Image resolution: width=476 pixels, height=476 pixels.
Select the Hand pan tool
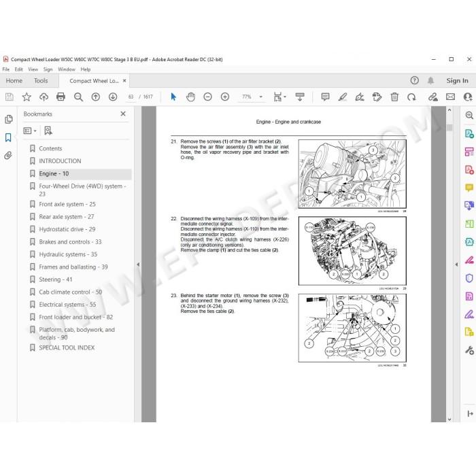(x=190, y=97)
